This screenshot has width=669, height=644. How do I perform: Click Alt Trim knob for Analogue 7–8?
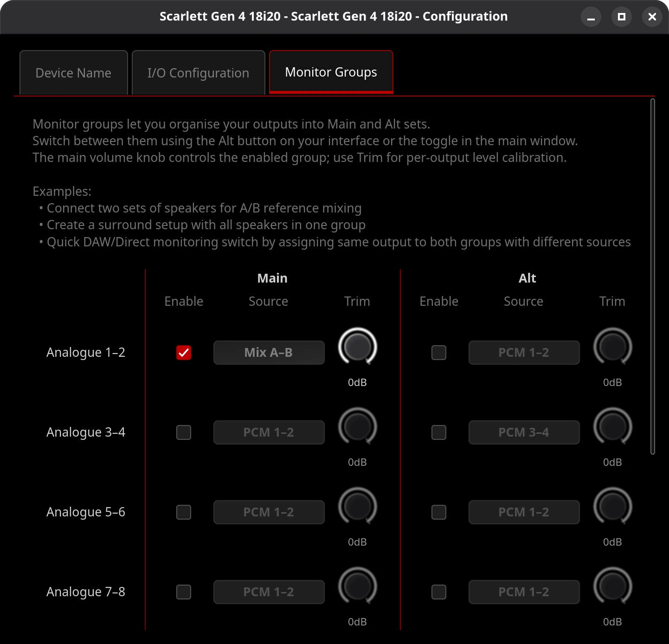[613, 586]
